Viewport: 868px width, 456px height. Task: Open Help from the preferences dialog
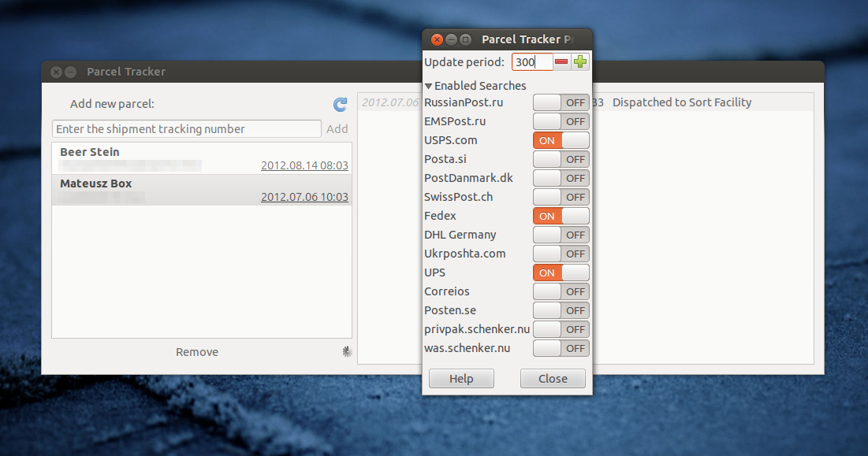point(461,378)
